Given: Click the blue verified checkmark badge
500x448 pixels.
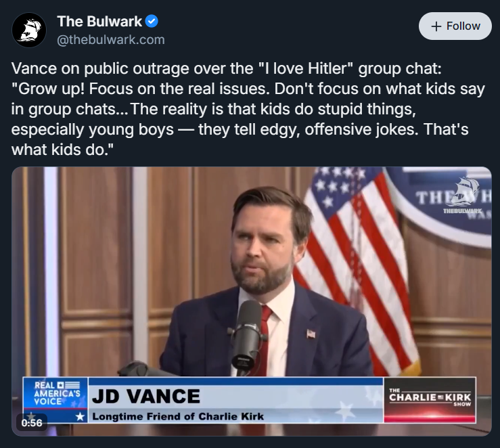Looking at the screenshot, I should (x=152, y=22).
